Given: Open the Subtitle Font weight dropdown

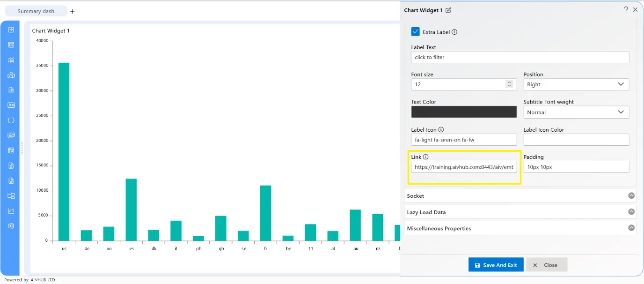Looking at the screenshot, I should pyautogui.click(x=576, y=112).
